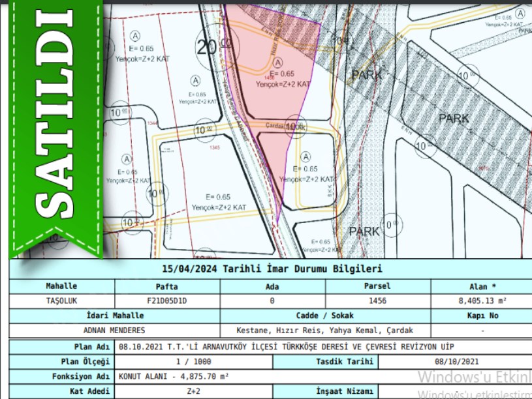Click parcel labeled 1345 on the map
The image size is (532, 399).
[214, 147]
